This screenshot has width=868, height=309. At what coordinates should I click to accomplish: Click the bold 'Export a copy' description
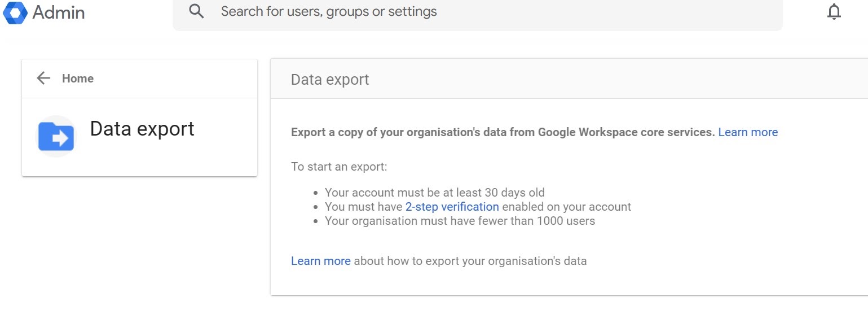tap(503, 132)
